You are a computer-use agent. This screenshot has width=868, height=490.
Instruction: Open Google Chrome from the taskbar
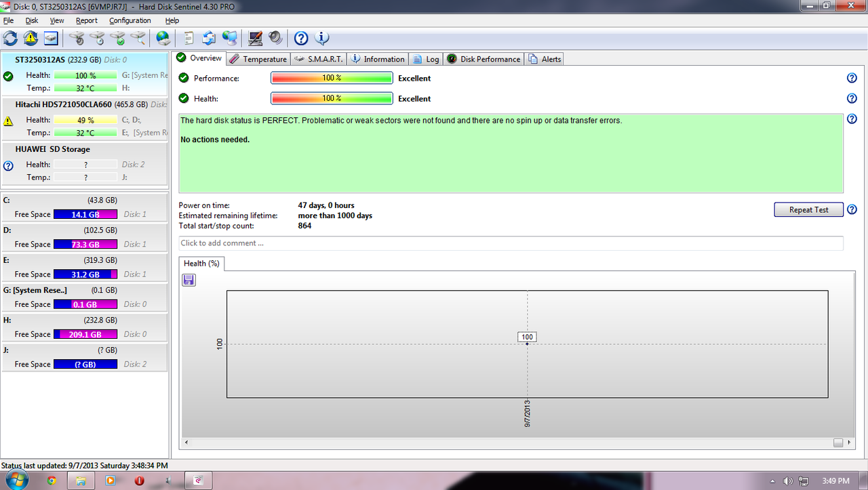52,481
